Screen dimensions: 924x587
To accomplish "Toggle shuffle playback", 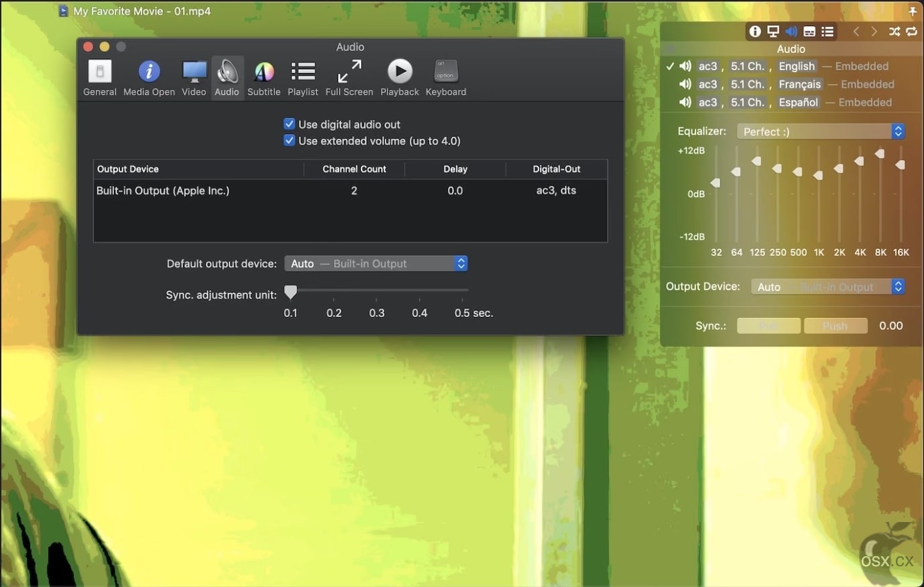I will pyautogui.click(x=894, y=31).
